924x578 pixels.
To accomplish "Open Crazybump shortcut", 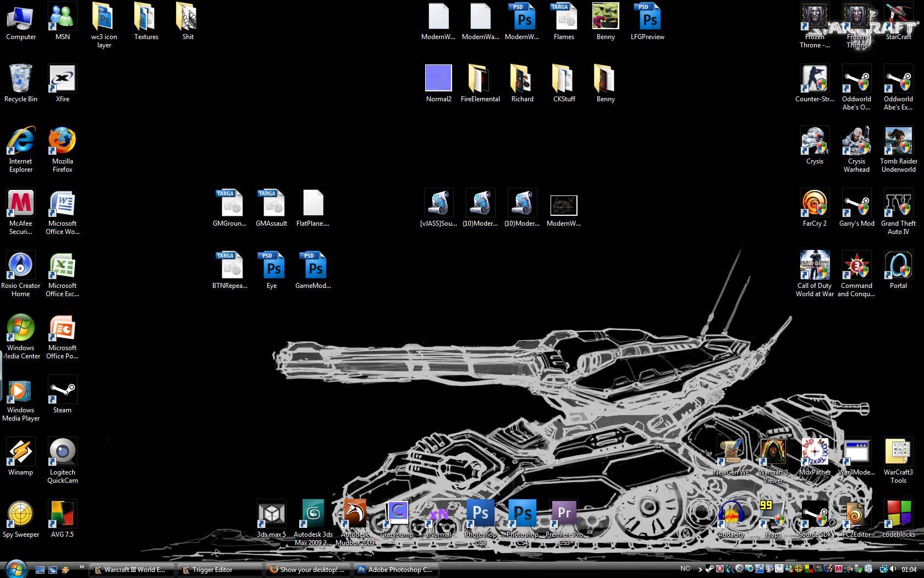I will pyautogui.click(x=397, y=519).
